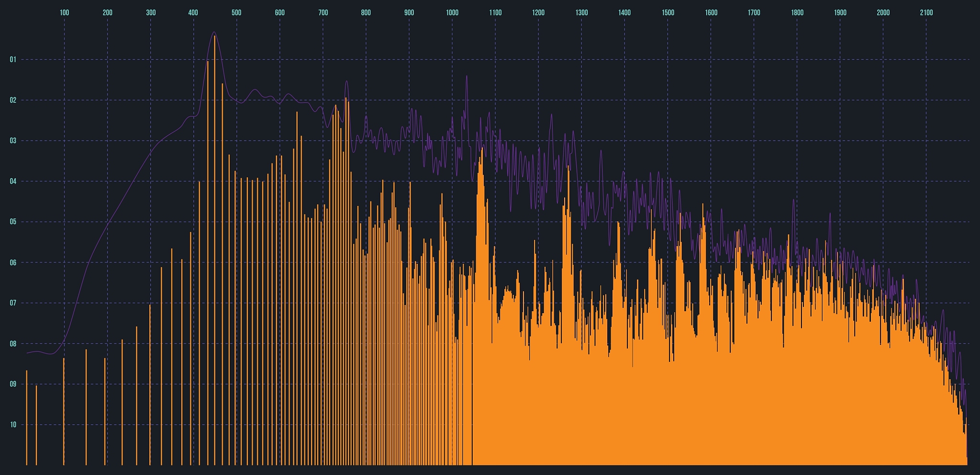
Task: Click the 400 frequency label at the top
Action: pyautogui.click(x=193, y=13)
